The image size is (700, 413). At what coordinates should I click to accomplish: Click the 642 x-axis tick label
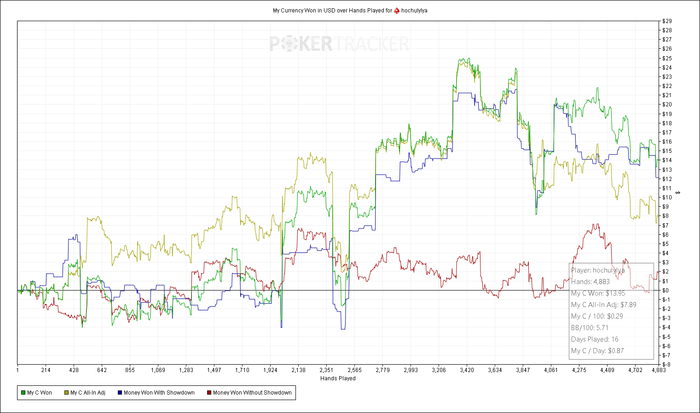(x=102, y=370)
